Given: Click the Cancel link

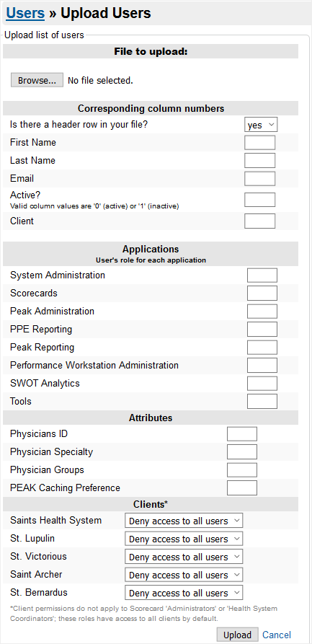Looking at the screenshot, I should (277, 635).
